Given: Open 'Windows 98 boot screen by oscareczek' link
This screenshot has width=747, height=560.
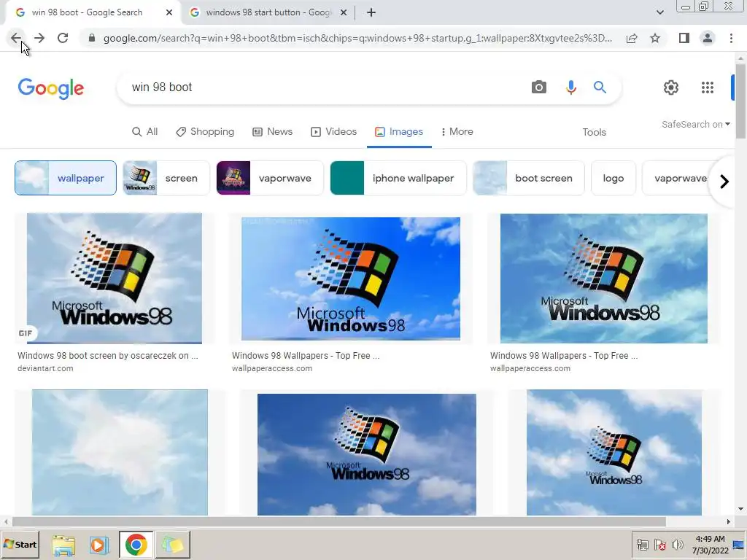Looking at the screenshot, I should [x=108, y=356].
